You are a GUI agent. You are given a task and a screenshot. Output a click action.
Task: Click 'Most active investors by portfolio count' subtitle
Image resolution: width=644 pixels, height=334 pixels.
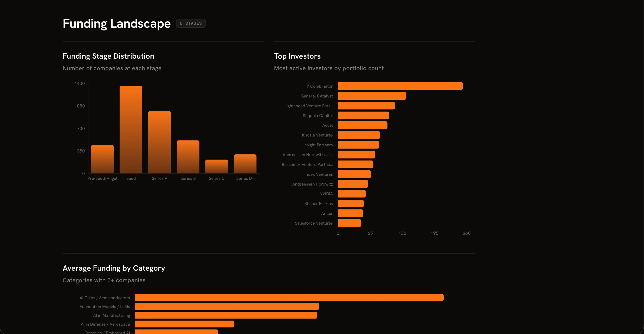329,68
